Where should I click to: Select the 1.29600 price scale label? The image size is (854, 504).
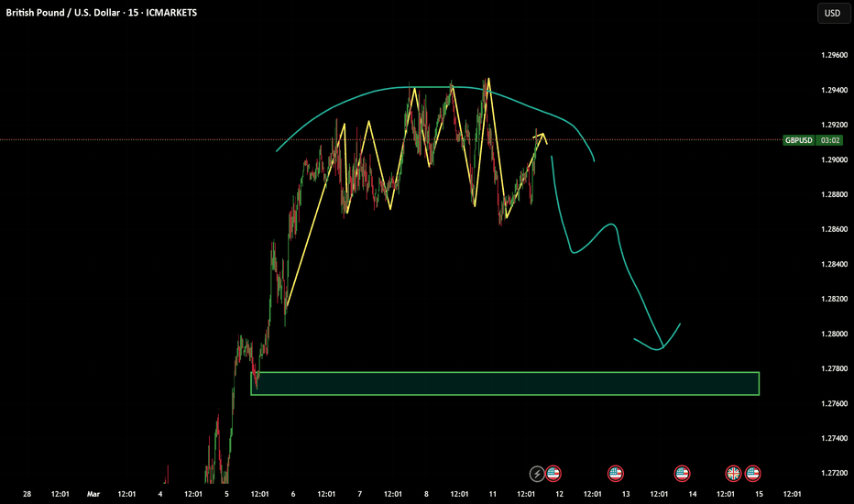(835, 55)
